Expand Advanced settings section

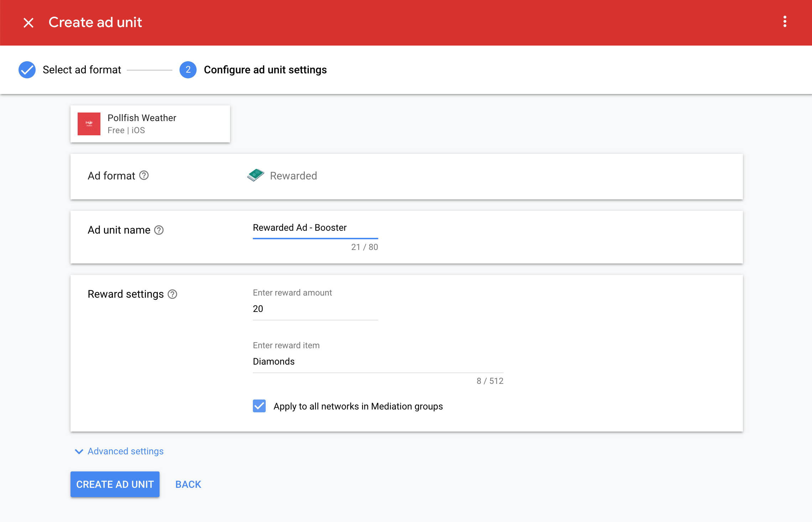(x=125, y=451)
